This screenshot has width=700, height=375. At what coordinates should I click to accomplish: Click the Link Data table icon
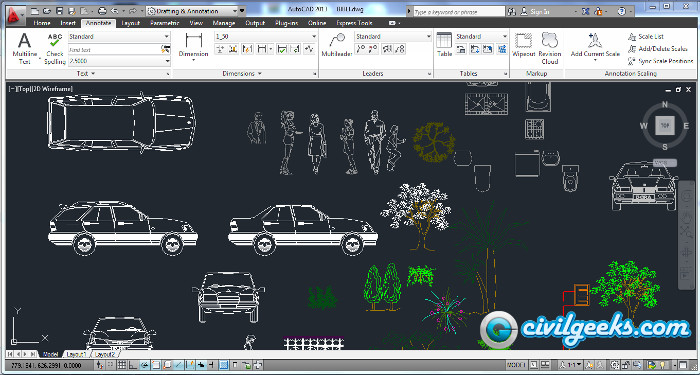pos(461,49)
